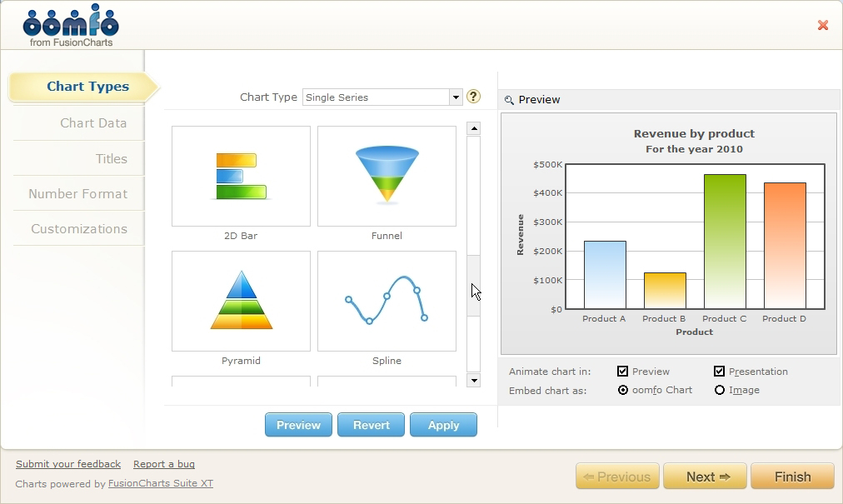This screenshot has width=843, height=504.
Task: Select the Funnel chart type
Action: pos(386,175)
